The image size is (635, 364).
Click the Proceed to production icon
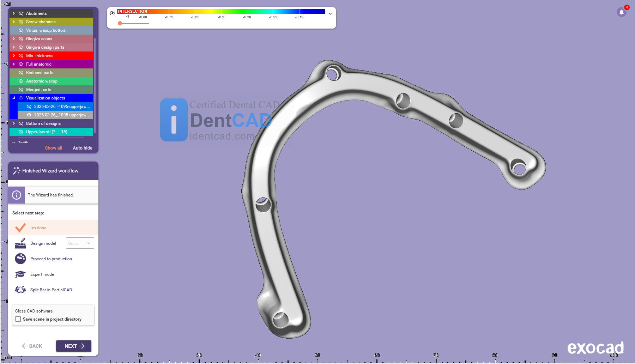coord(20,259)
